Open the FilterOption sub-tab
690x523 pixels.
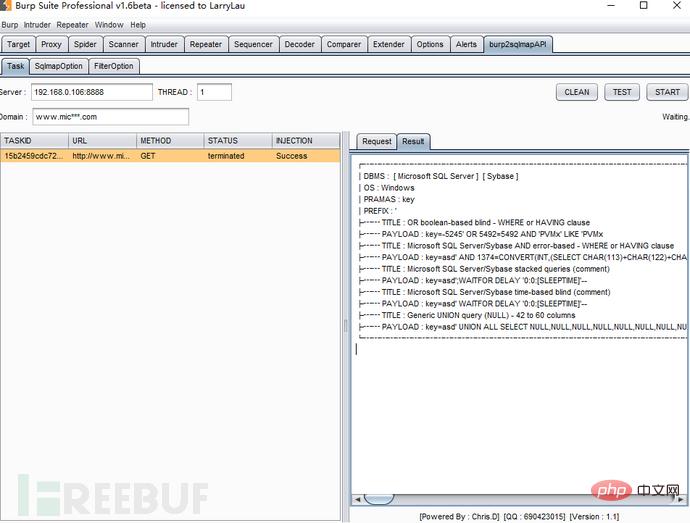114,66
